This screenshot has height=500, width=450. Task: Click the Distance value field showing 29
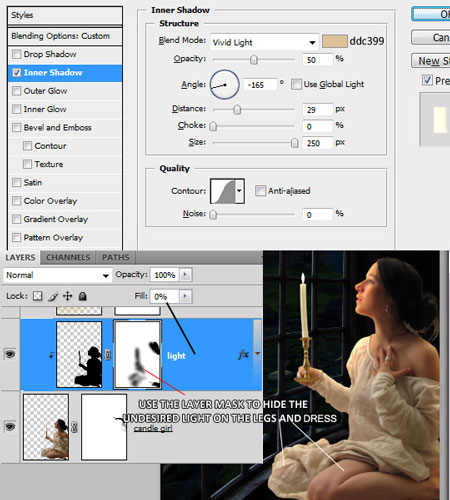[318, 110]
